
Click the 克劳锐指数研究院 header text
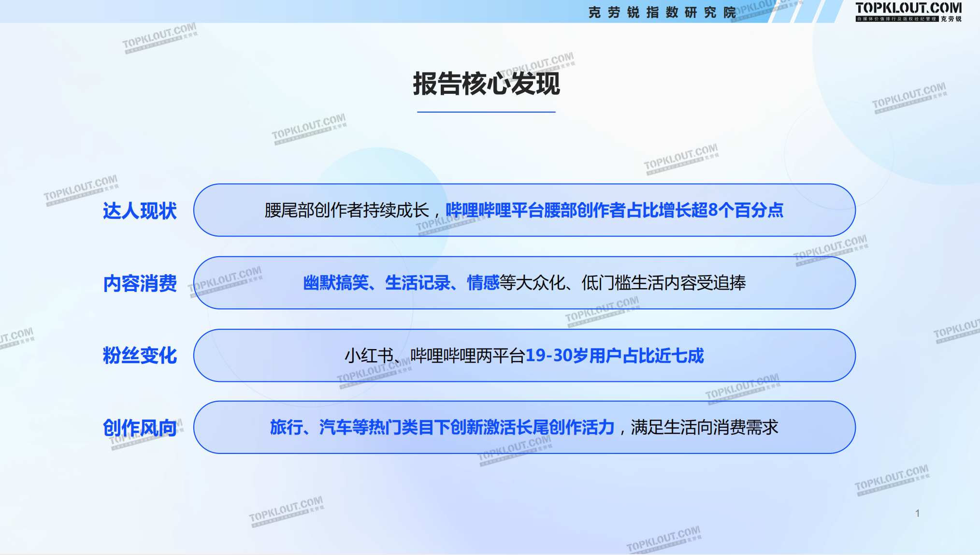[662, 13]
